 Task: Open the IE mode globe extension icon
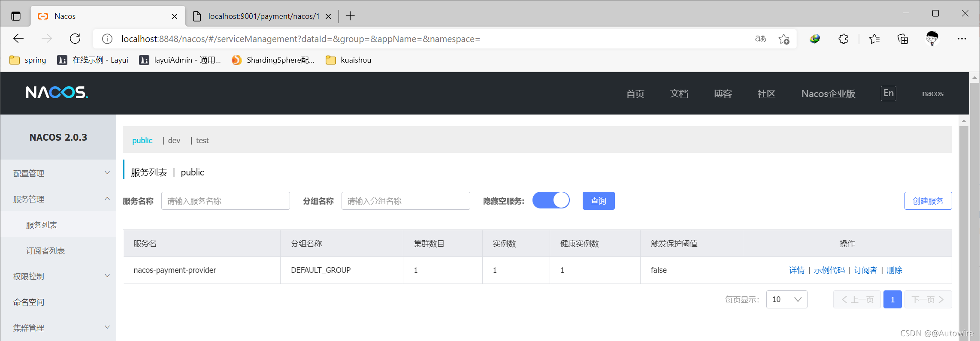815,39
